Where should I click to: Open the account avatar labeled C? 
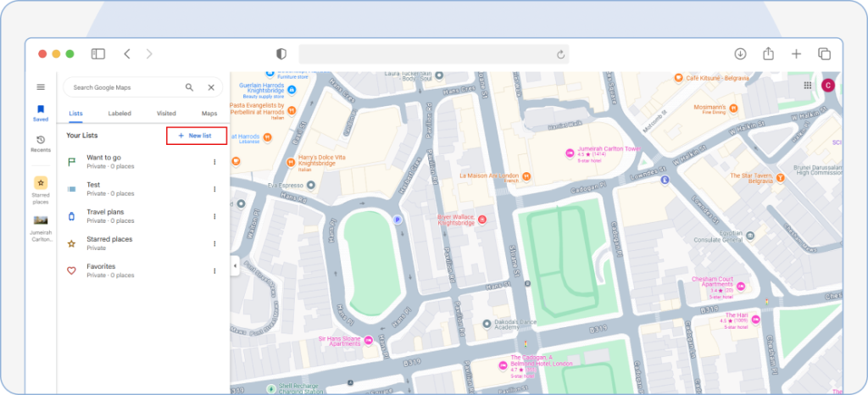click(x=828, y=85)
